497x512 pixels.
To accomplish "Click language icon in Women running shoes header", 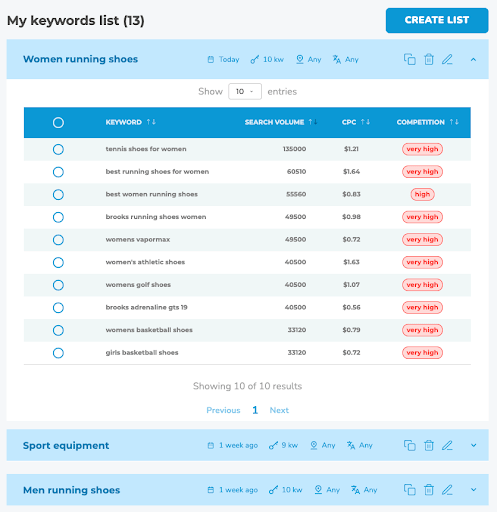I will pos(337,60).
